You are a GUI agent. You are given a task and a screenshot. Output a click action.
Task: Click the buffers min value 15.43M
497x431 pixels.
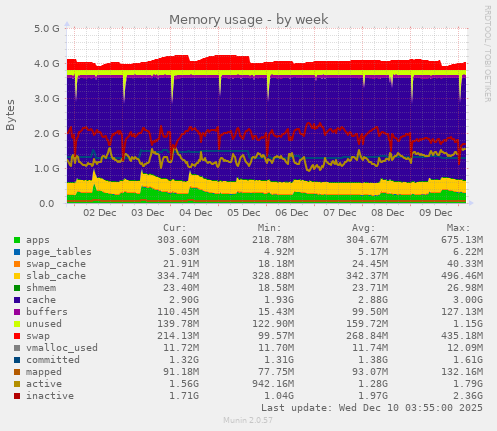click(x=276, y=312)
